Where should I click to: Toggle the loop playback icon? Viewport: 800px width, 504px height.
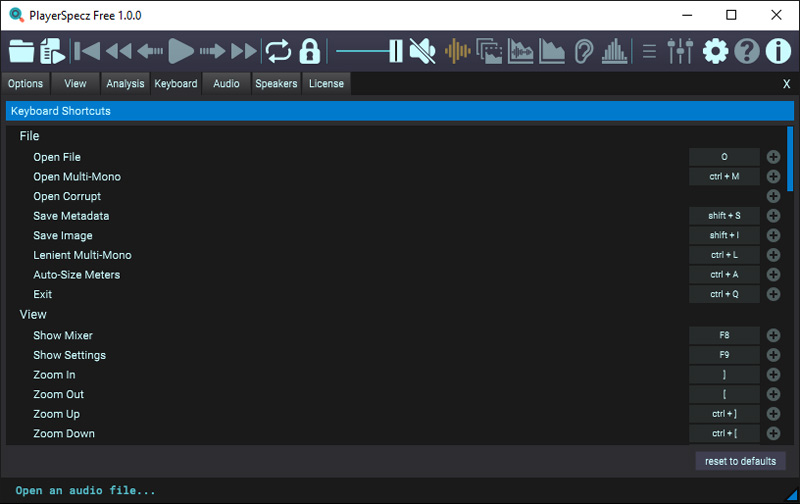(x=277, y=50)
